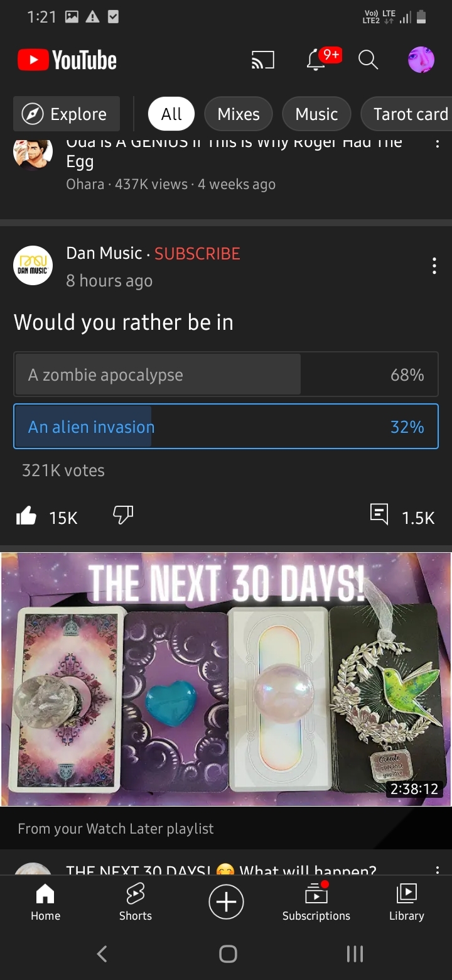
Task: Tap the Create plus button
Action: tap(226, 902)
